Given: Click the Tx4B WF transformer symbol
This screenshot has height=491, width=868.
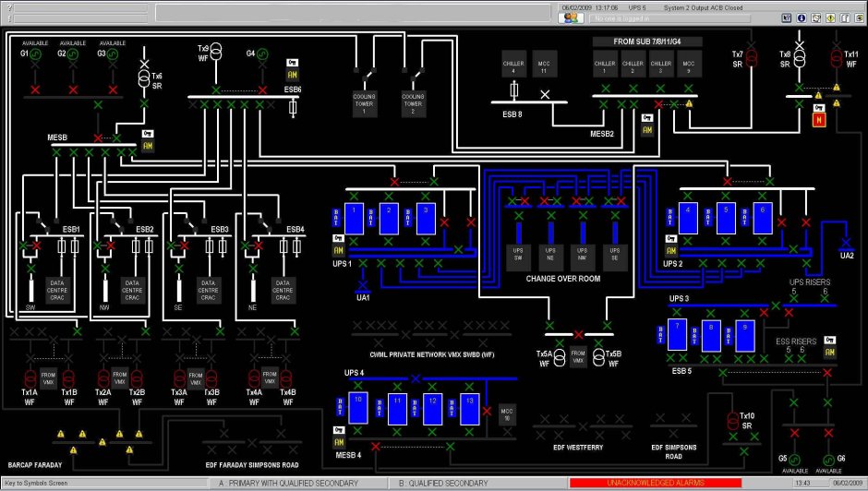Looking at the screenshot, I should (x=286, y=379).
